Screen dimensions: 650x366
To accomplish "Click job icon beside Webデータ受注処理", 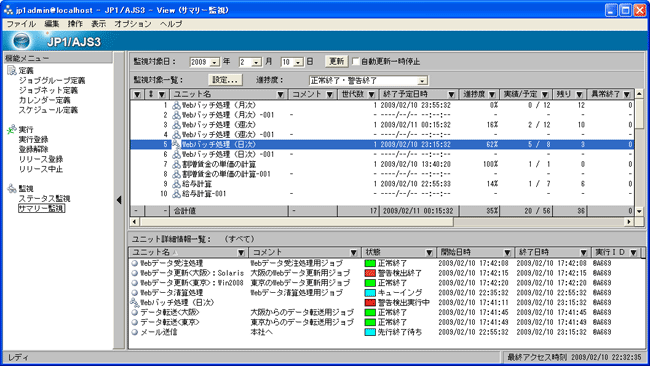I will (x=134, y=263).
